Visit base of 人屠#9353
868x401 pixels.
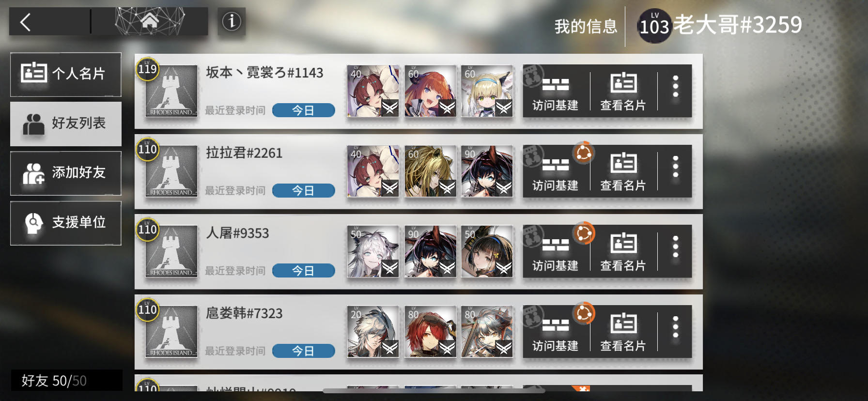(x=556, y=251)
